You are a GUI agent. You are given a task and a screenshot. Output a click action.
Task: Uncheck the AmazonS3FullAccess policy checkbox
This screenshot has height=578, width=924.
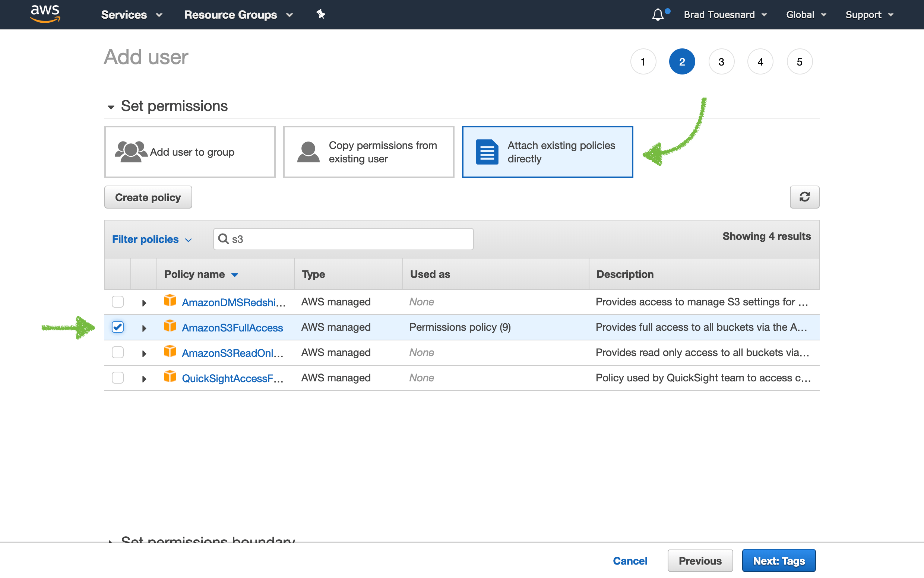pos(118,327)
